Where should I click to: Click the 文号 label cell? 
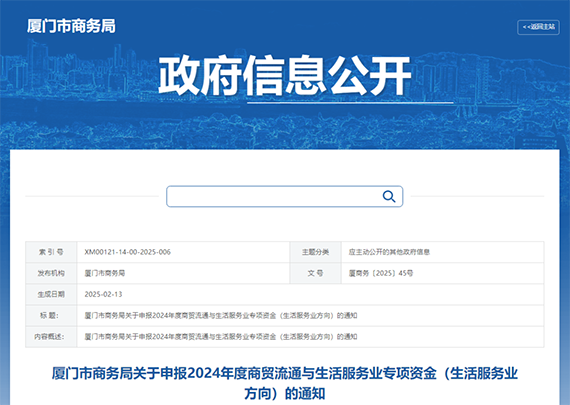(x=316, y=273)
